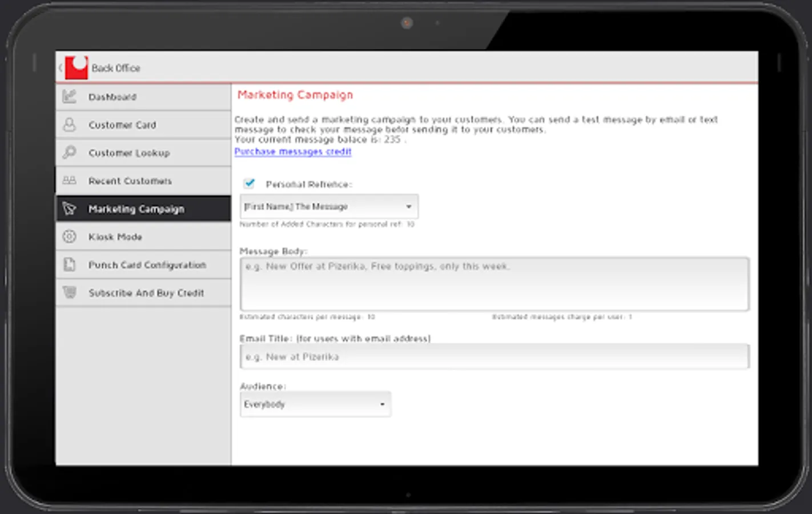This screenshot has height=514, width=812.
Task: Click the Marketing Campaign page heading
Action: coord(295,95)
